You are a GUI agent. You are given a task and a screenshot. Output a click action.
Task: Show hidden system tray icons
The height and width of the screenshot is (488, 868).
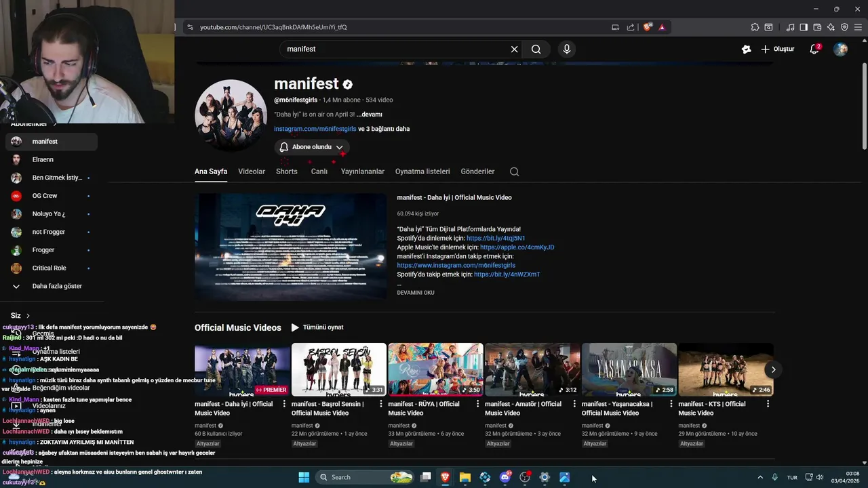pos(760,477)
